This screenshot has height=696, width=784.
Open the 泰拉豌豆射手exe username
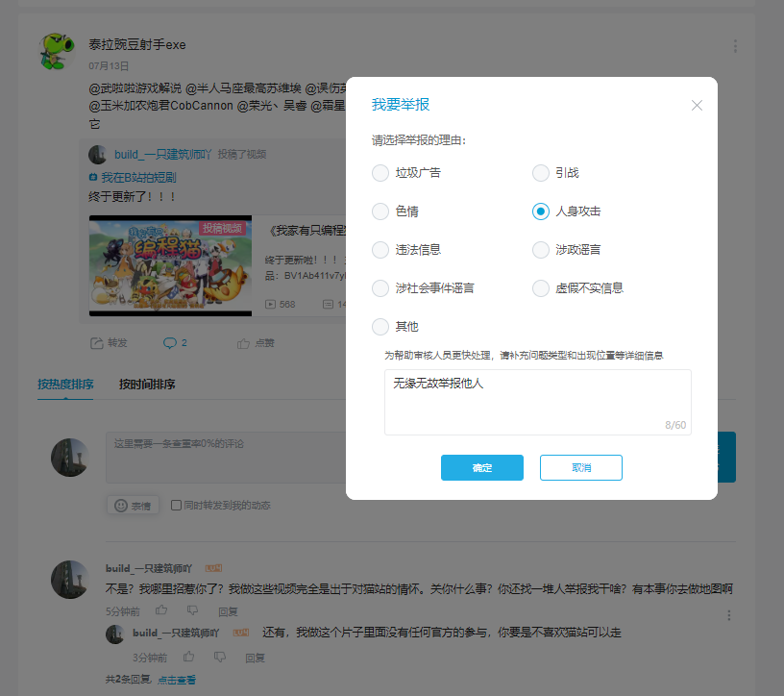[x=137, y=45]
